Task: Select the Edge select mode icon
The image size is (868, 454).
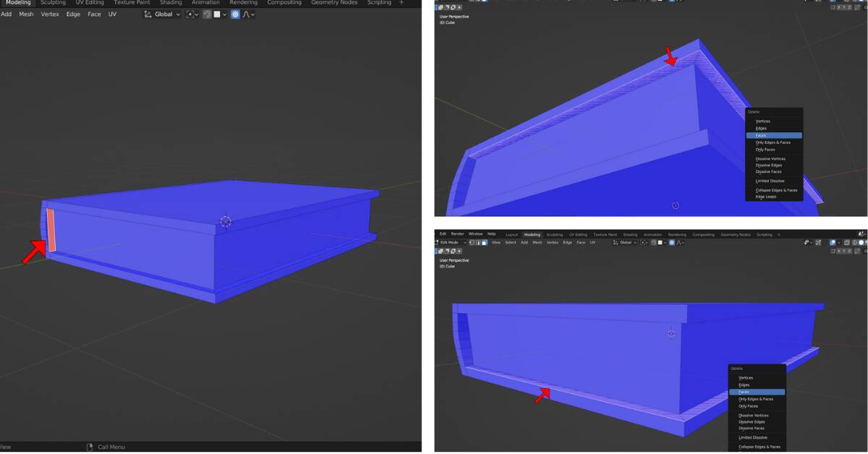Action: click(479, 242)
